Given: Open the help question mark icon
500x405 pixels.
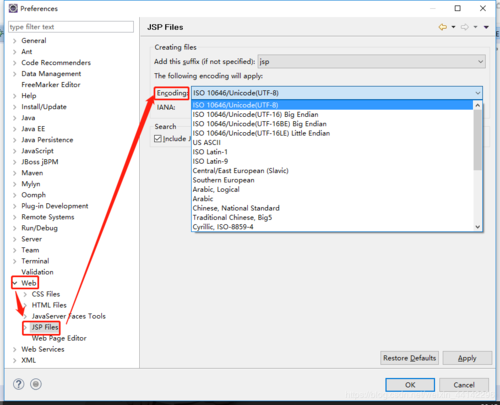Looking at the screenshot, I should coord(19,384).
